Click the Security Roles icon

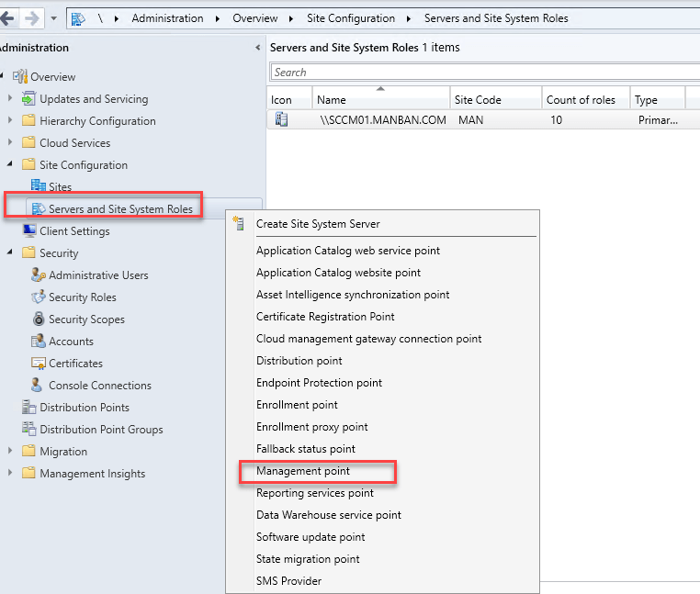(x=38, y=297)
